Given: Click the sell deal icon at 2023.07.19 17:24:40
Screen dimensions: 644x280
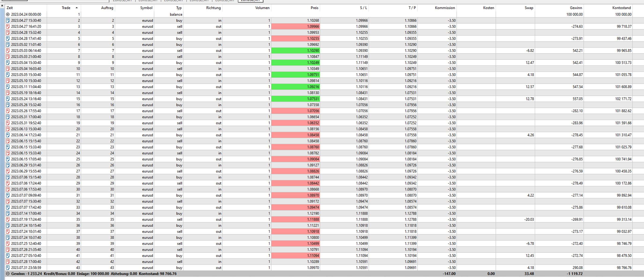Looking at the screenshot, I should 8,219.
